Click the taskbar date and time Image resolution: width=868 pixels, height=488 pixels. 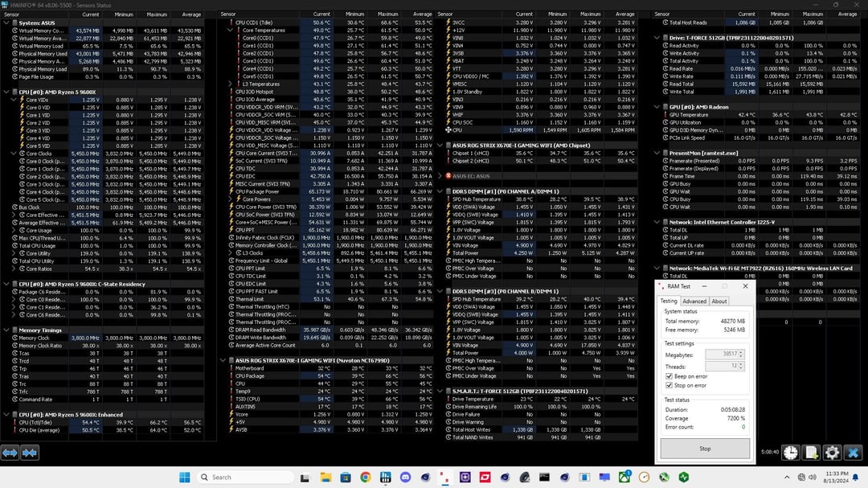coord(836,477)
